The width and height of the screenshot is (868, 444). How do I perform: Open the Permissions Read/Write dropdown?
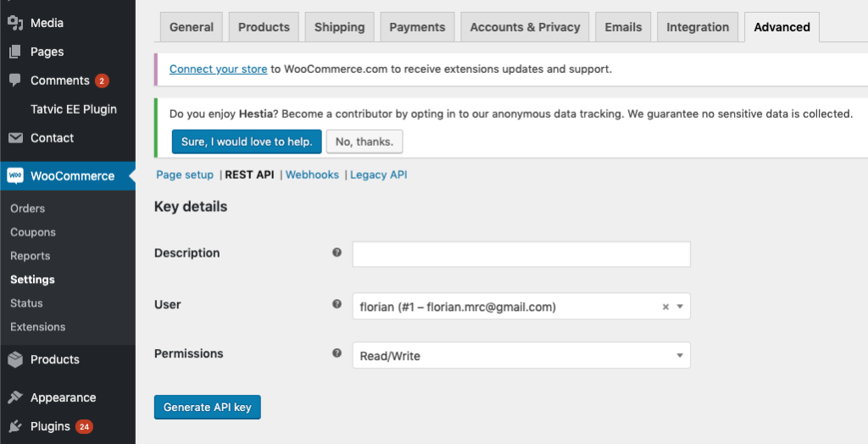[x=521, y=355]
